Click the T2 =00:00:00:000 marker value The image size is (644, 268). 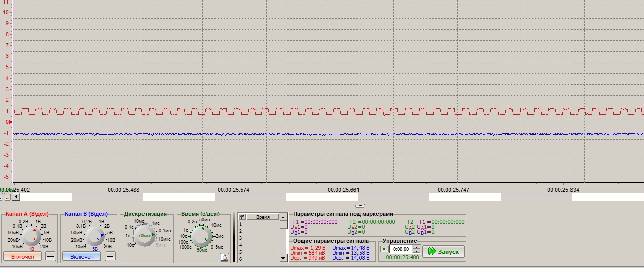pos(373,222)
